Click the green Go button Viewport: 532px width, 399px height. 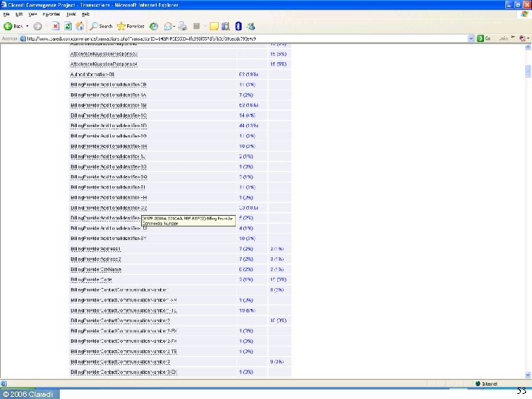coord(484,38)
